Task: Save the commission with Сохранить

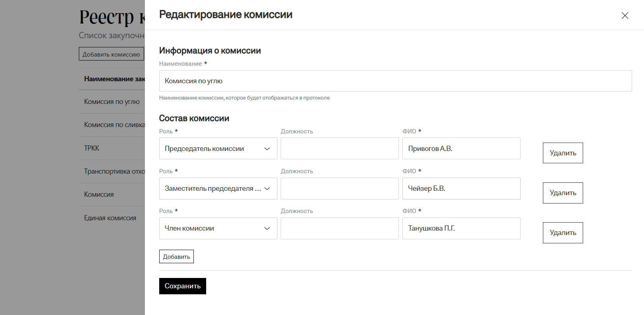Action: [182, 286]
